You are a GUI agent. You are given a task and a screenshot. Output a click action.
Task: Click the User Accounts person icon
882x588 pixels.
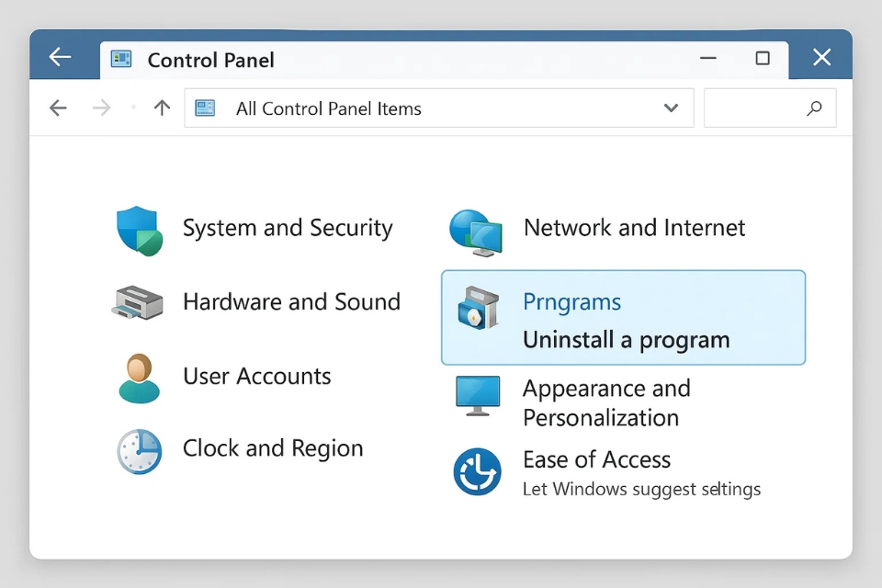(x=139, y=378)
